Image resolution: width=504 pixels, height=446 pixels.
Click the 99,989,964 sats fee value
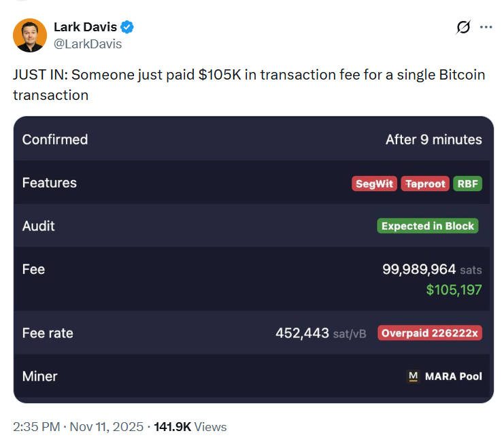coord(419,269)
